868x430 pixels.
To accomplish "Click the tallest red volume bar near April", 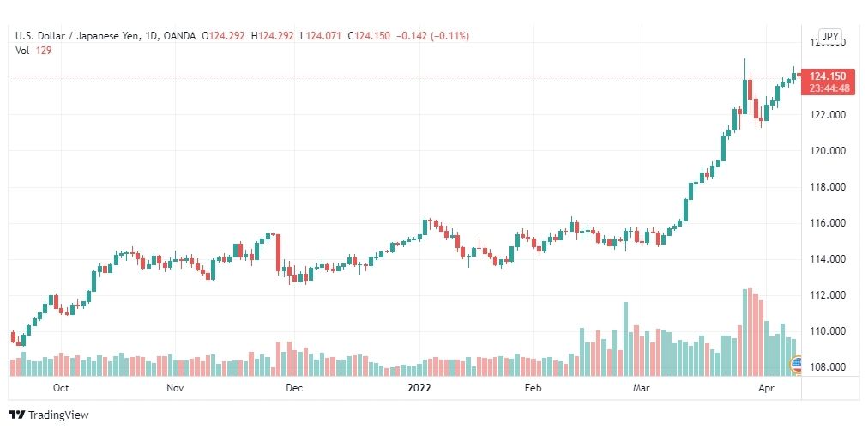I will (x=750, y=331).
